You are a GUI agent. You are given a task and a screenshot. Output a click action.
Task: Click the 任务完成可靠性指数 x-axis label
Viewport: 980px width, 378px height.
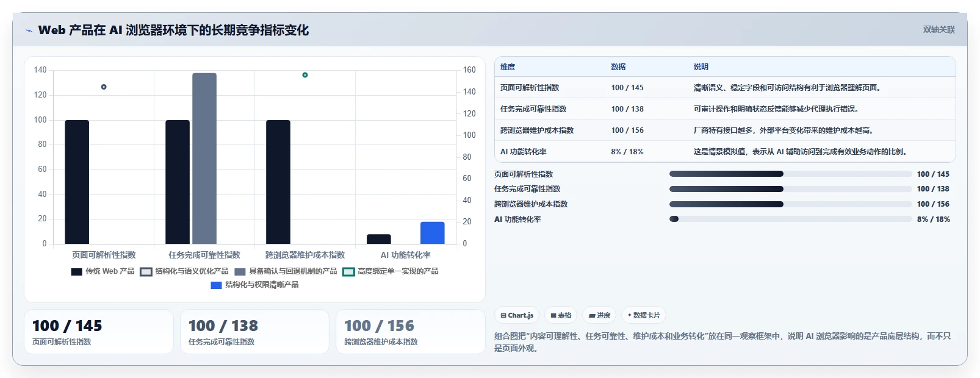(x=204, y=255)
